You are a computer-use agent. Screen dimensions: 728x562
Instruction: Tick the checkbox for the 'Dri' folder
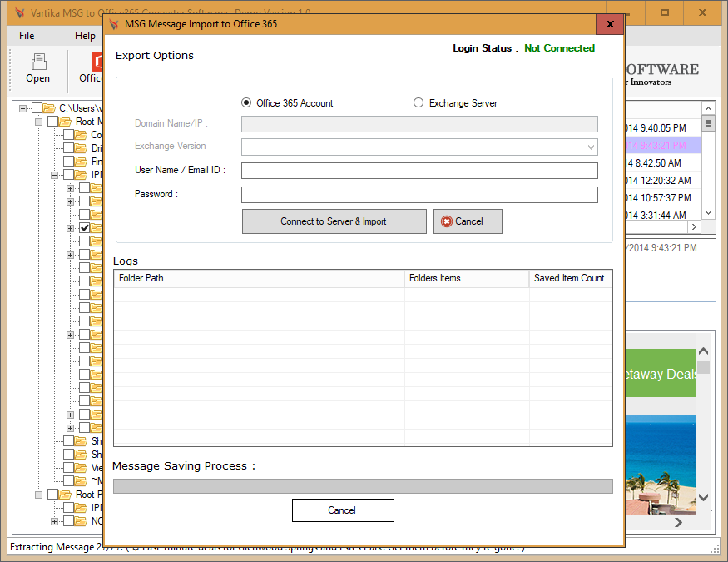68,148
